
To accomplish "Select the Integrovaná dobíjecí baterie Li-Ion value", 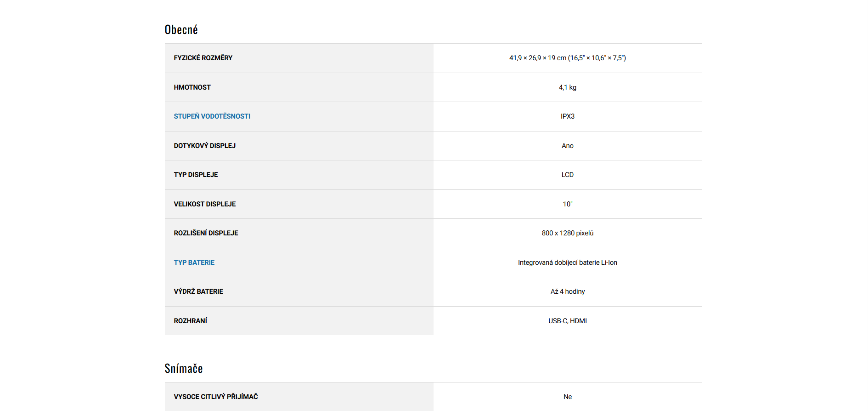I will point(567,263).
